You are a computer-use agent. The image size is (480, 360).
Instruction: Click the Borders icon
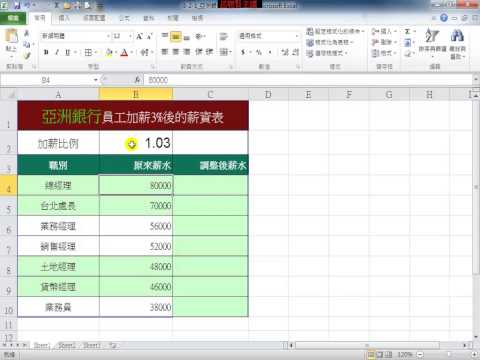pyautogui.click(x=88, y=52)
